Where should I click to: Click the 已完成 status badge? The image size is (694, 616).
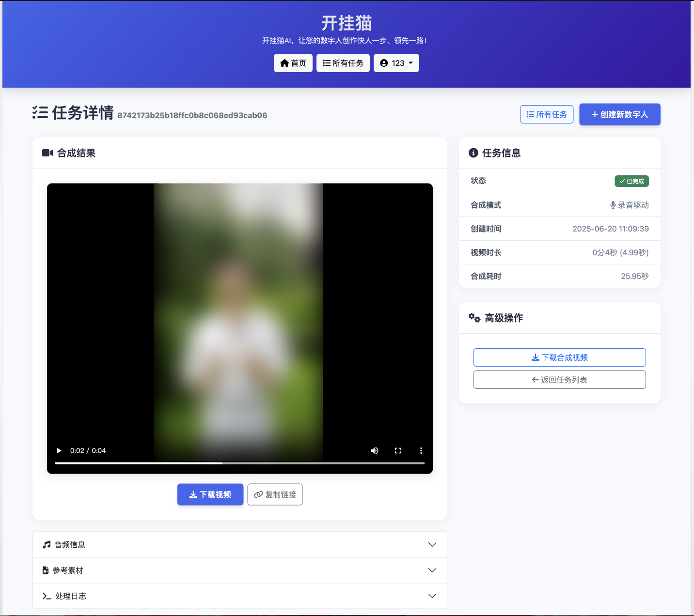click(632, 181)
